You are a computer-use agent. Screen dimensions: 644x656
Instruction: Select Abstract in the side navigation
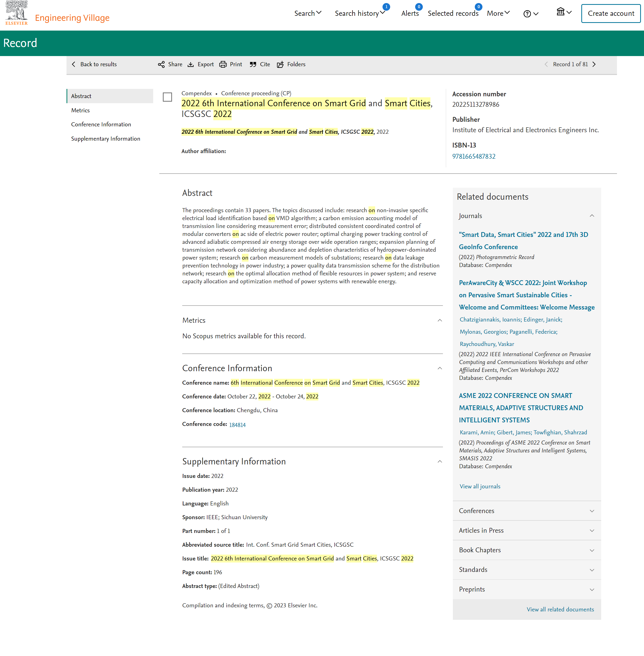pyautogui.click(x=110, y=96)
